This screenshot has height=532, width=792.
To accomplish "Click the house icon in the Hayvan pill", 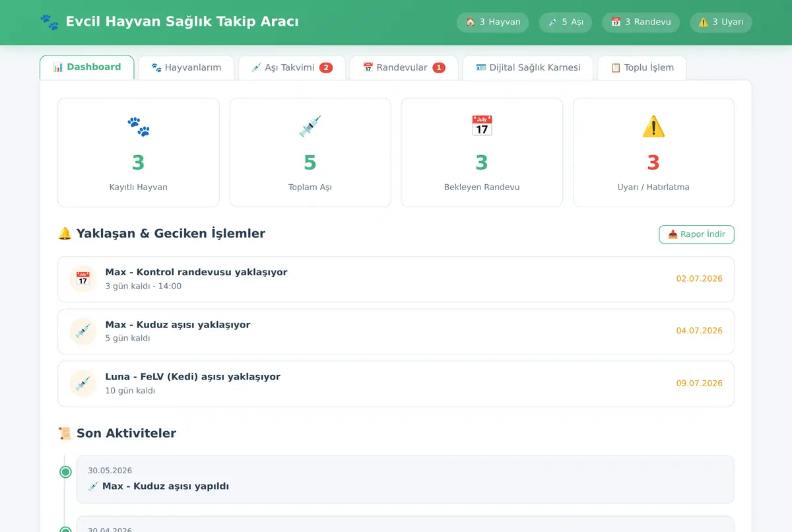I will pyautogui.click(x=471, y=22).
